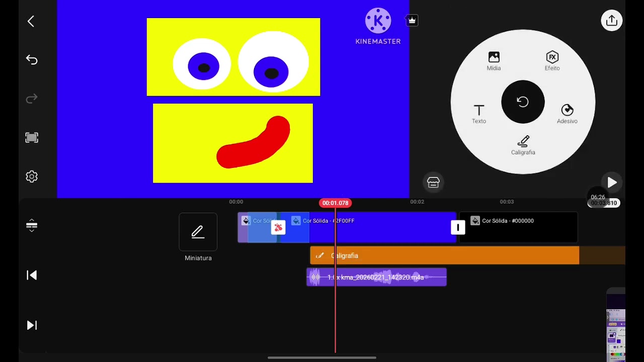Open the Mídia browser
644x362 pixels.
(x=494, y=61)
